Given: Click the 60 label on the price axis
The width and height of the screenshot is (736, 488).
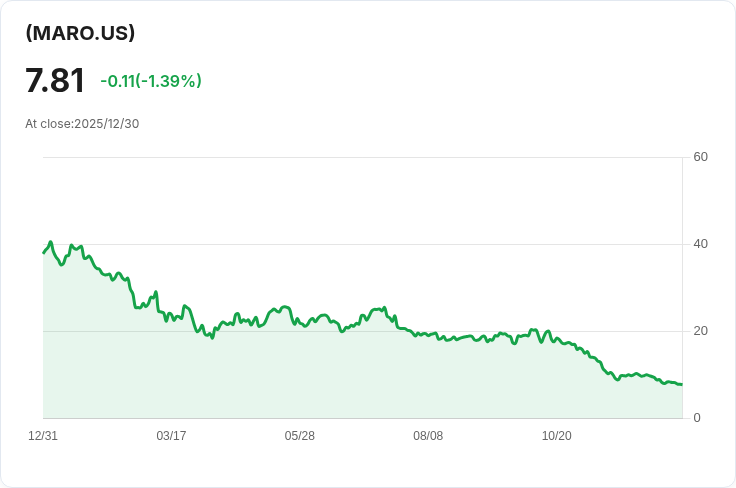Looking at the screenshot, I should coord(700,157).
